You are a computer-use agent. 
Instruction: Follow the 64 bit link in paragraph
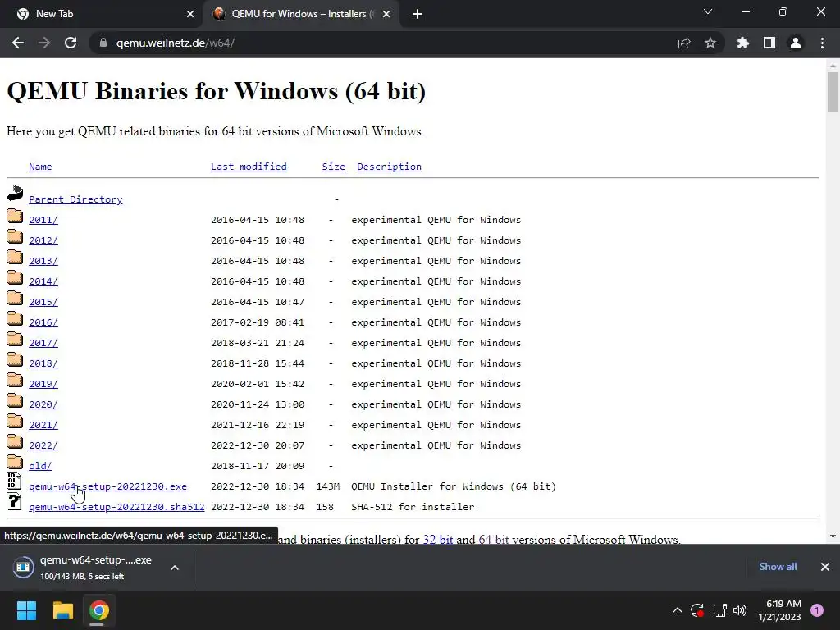tap(493, 539)
